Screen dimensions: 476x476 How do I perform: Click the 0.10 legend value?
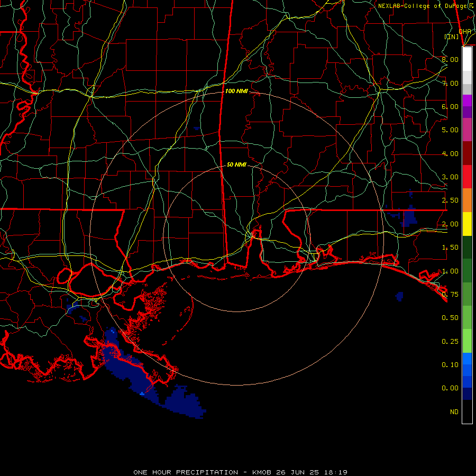[450, 365]
